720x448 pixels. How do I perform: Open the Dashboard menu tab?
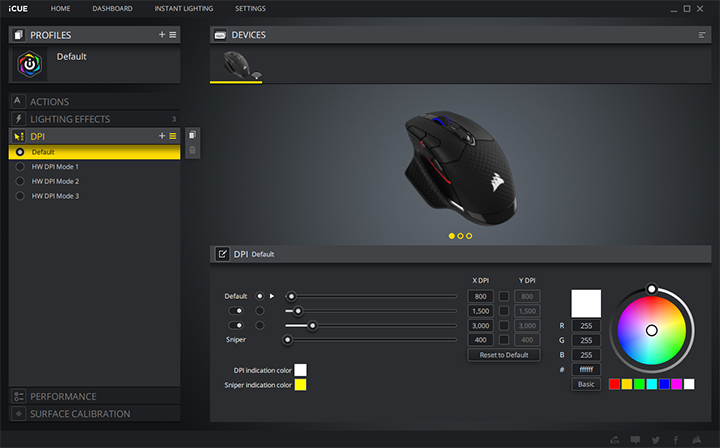point(112,8)
